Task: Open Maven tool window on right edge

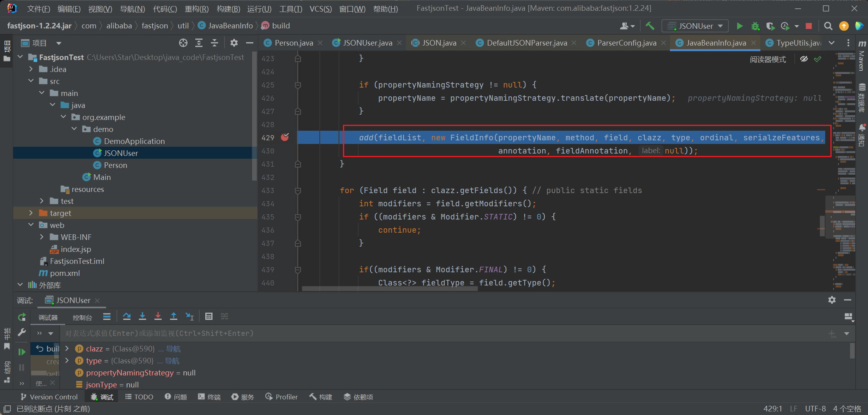Action: tap(862, 56)
